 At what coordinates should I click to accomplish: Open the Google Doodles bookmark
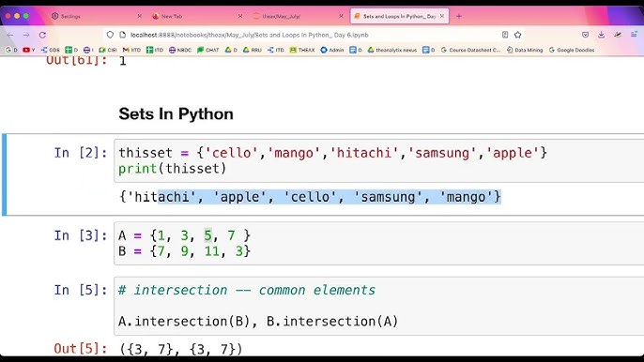[x=572, y=50]
